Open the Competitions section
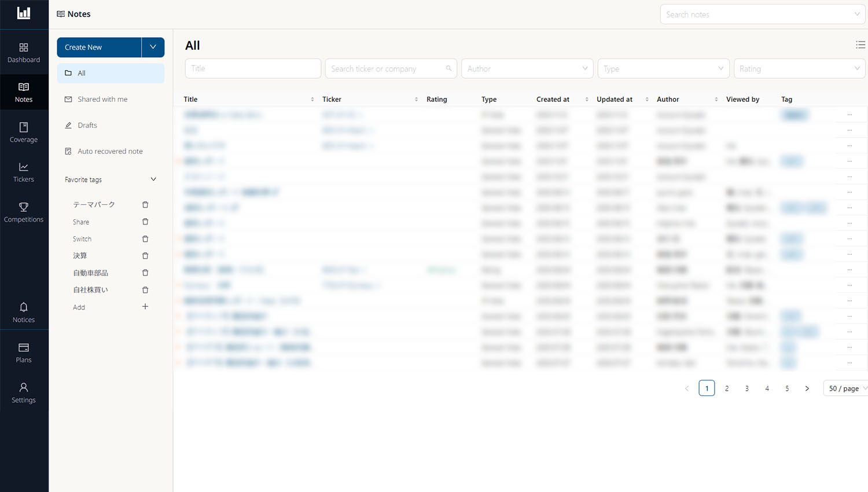Image resolution: width=868 pixels, height=492 pixels. (24, 212)
